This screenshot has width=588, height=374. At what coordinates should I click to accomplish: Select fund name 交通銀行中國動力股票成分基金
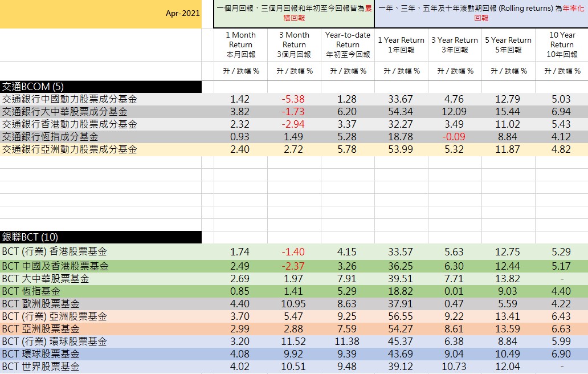70,99
